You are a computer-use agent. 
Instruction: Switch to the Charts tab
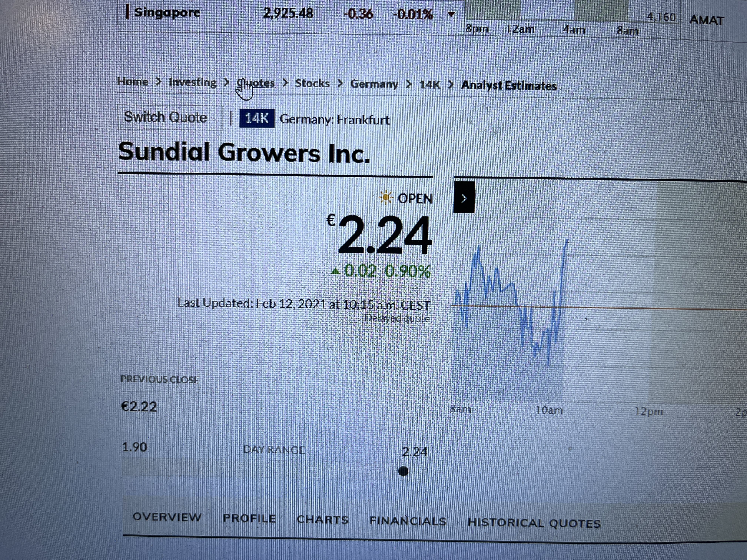coord(323,519)
